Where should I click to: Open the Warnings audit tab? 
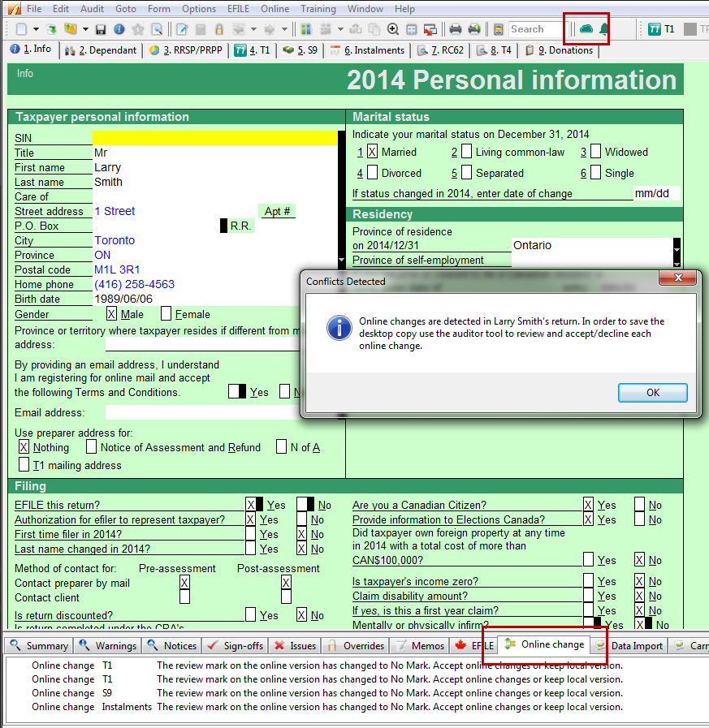click(x=109, y=645)
